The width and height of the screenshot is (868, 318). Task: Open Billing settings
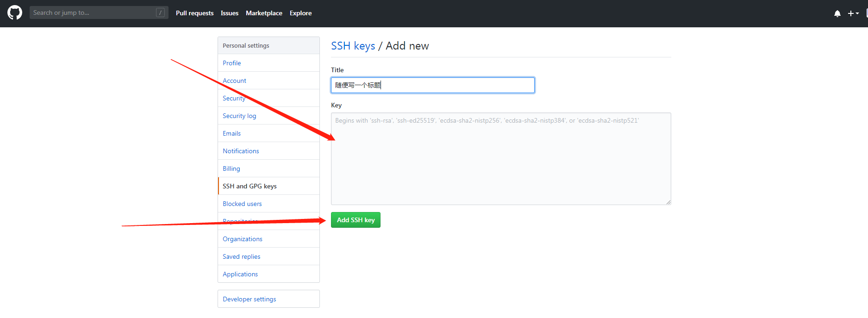coord(269,168)
